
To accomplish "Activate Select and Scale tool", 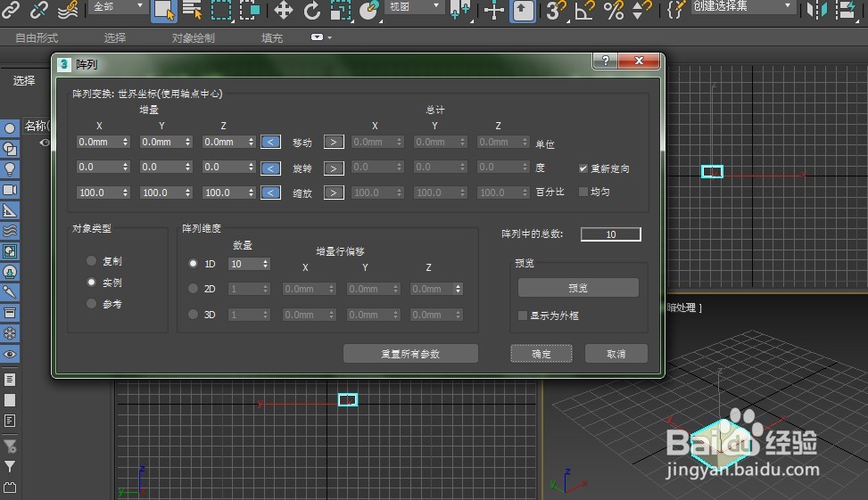I will [341, 10].
